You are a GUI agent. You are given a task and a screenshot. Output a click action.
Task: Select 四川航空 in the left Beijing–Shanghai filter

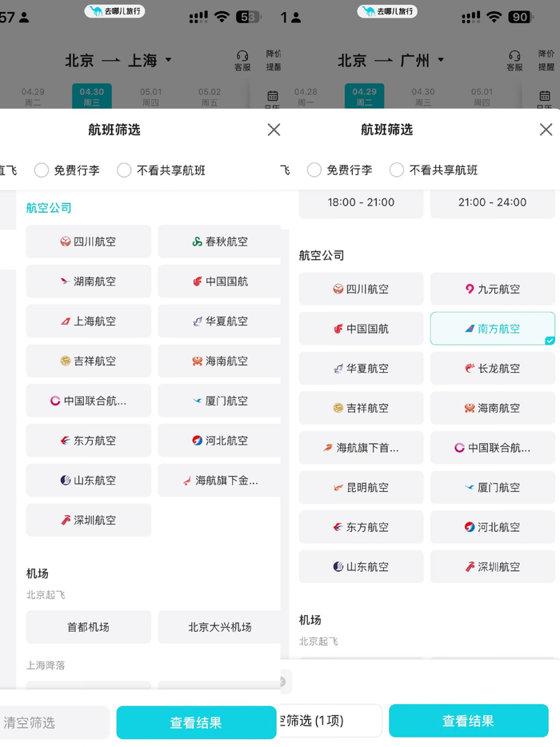tap(89, 242)
